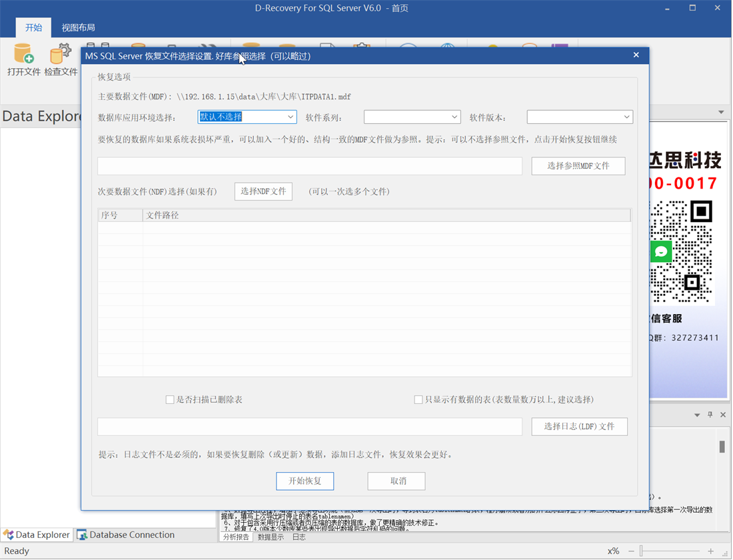Click the 打开文件 (open file) toolbar icon
The height and width of the screenshot is (560, 733).
click(23, 54)
